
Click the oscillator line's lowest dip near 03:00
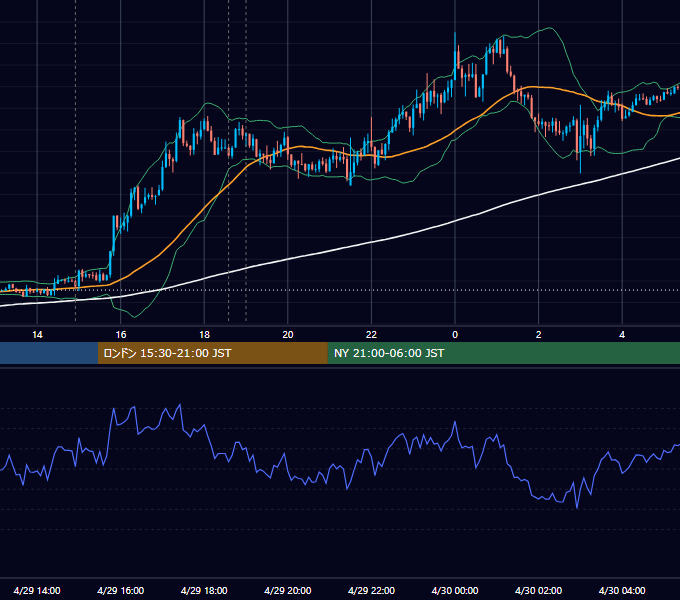click(x=577, y=505)
